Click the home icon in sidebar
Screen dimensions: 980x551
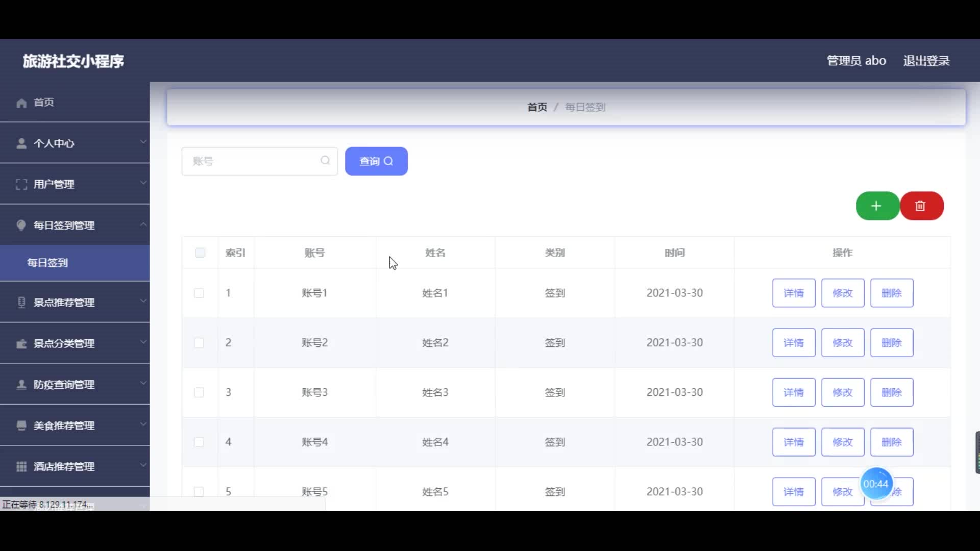point(21,103)
